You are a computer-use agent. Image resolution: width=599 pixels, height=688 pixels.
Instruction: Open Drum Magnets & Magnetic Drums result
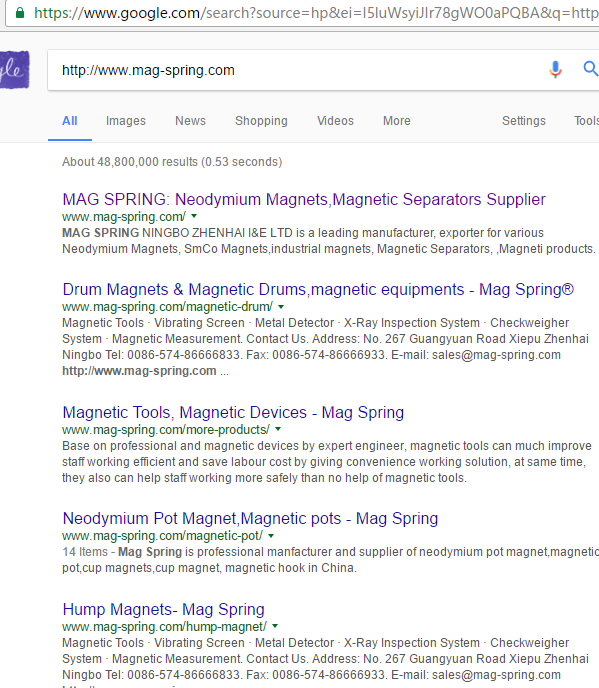(x=318, y=290)
